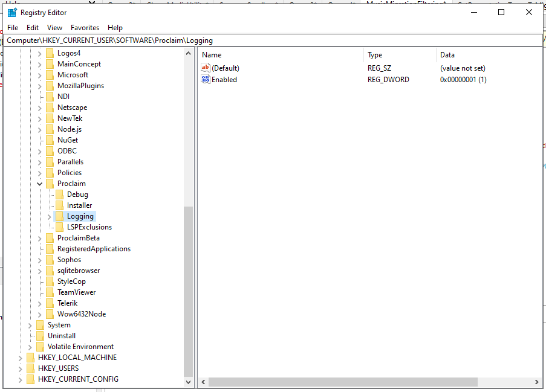Click the Node.js folder icon
This screenshot has width=546, height=392.
50,129
